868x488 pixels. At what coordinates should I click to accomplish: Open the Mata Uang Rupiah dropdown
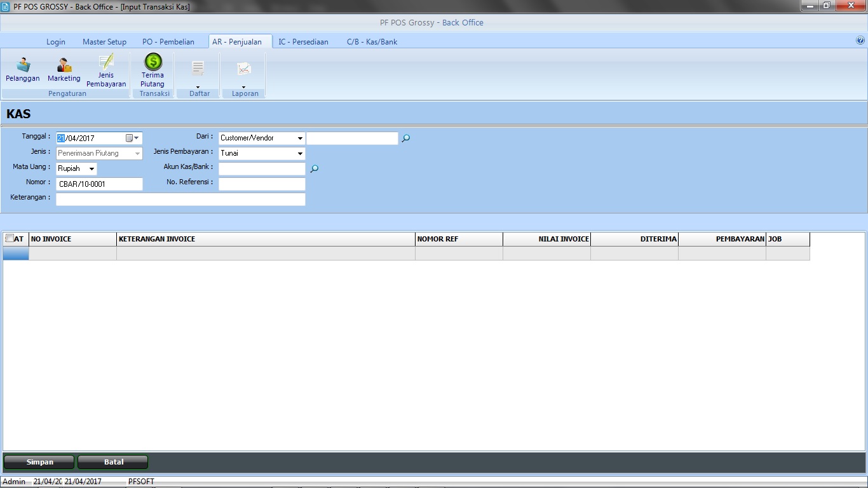pos(92,169)
